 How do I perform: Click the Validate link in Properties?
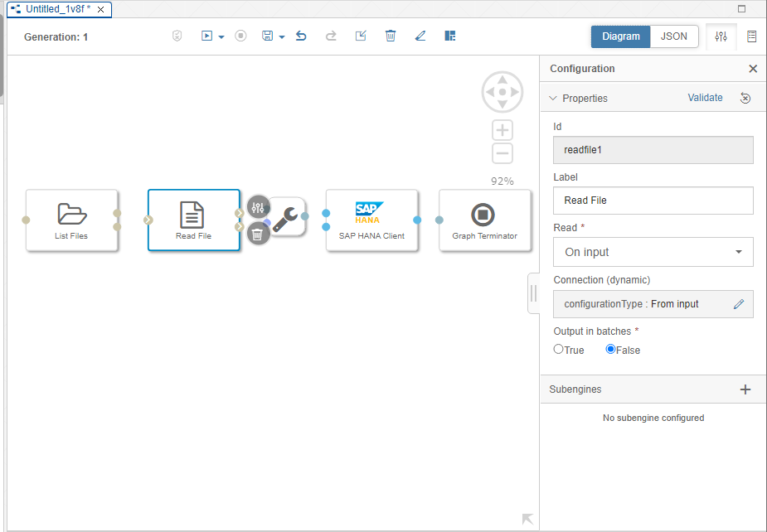705,98
